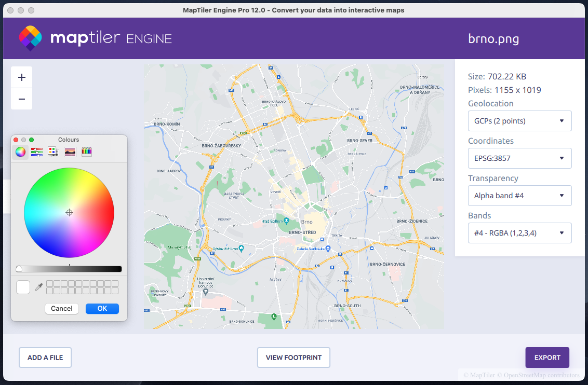Click the map zoom out minus button

(x=22, y=99)
